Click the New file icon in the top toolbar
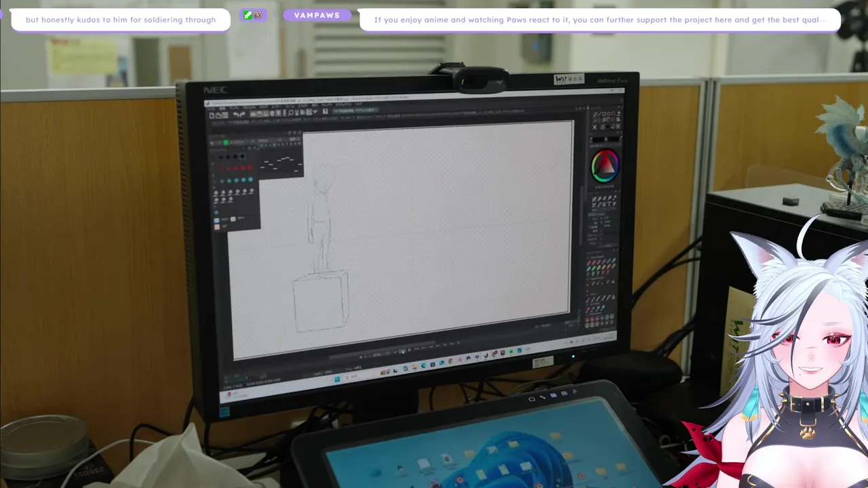 [212, 115]
